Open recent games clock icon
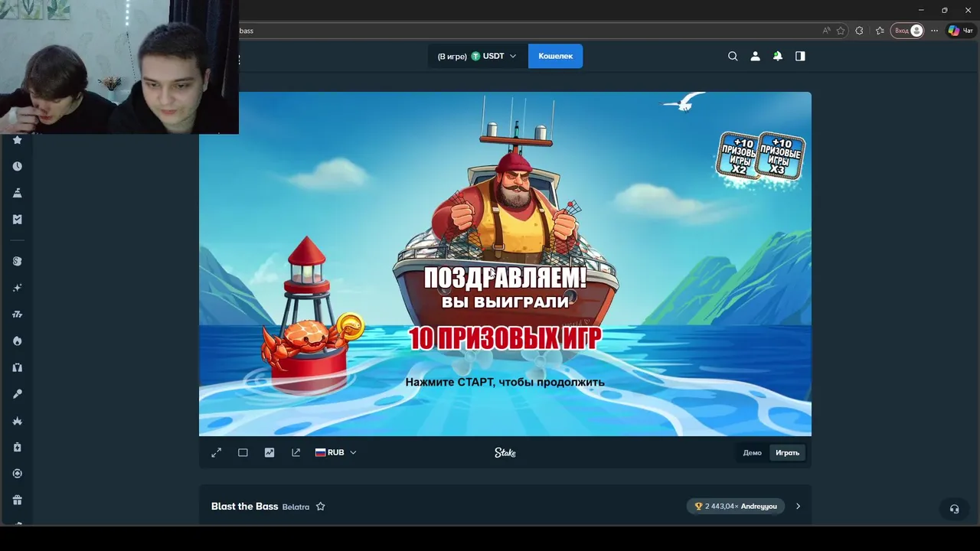 pyautogui.click(x=17, y=166)
